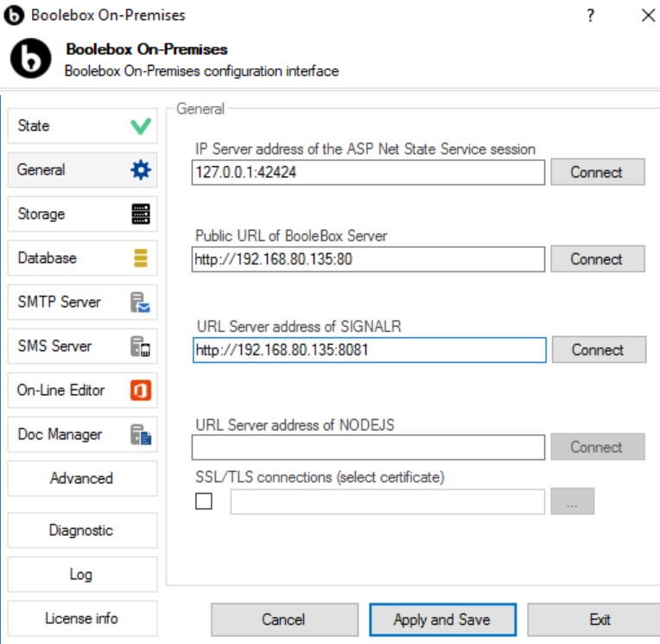Click the empty NODEJS URL field
Viewport: 660px width, 644px height.
tap(368, 447)
